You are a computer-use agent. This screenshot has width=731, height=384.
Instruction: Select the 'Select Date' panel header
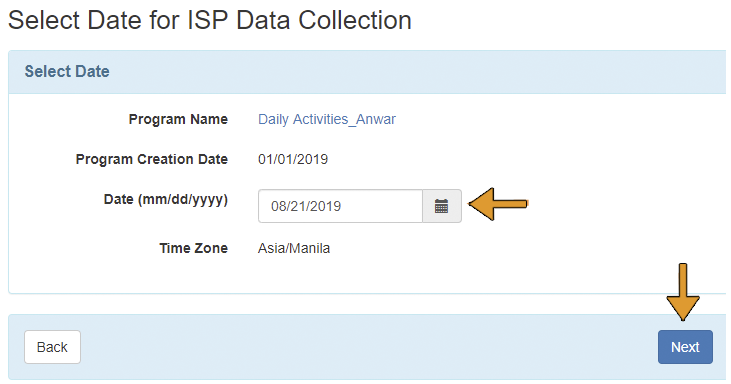pos(367,72)
